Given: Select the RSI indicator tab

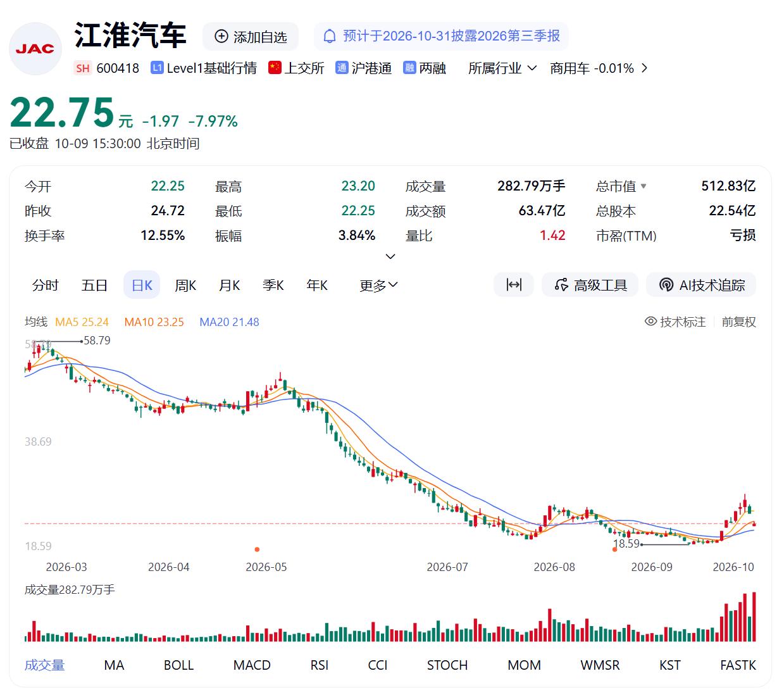Looking at the screenshot, I should click(x=320, y=665).
